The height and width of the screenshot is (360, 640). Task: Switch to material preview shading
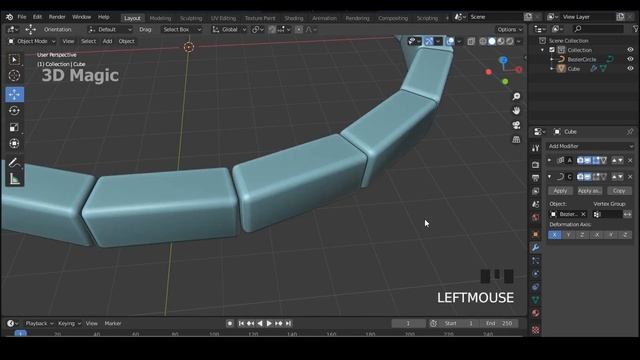pos(501,41)
